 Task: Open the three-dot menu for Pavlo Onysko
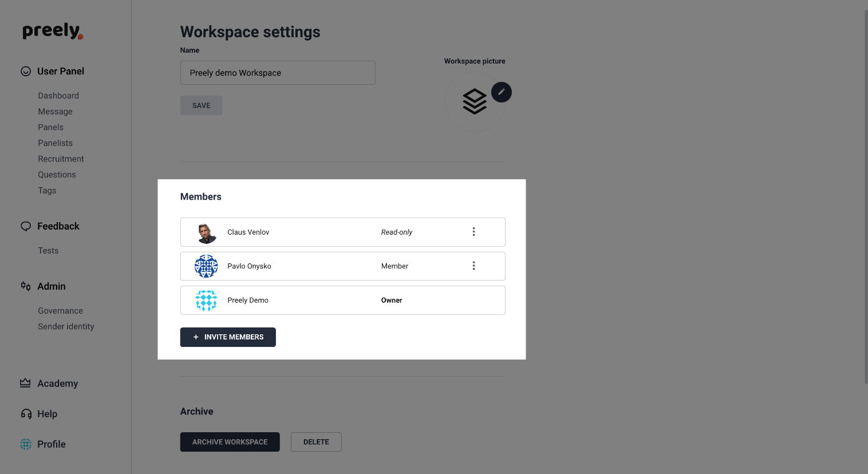pyautogui.click(x=474, y=266)
